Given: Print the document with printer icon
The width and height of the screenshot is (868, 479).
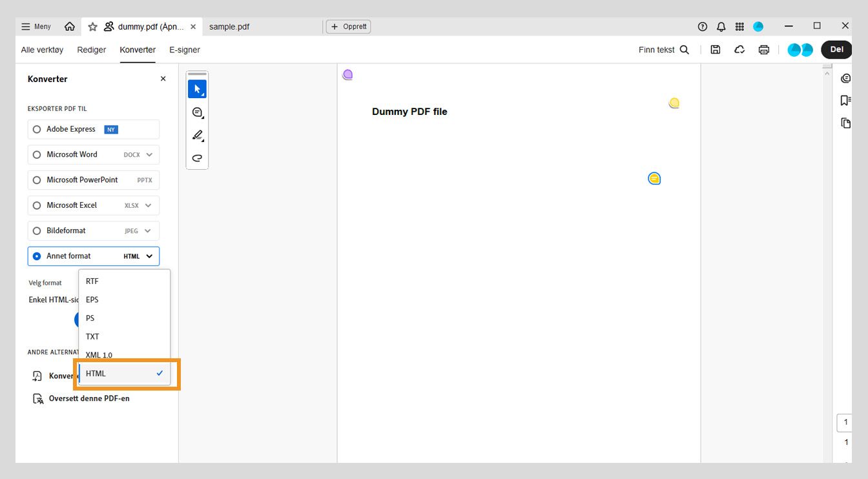Looking at the screenshot, I should coord(764,50).
